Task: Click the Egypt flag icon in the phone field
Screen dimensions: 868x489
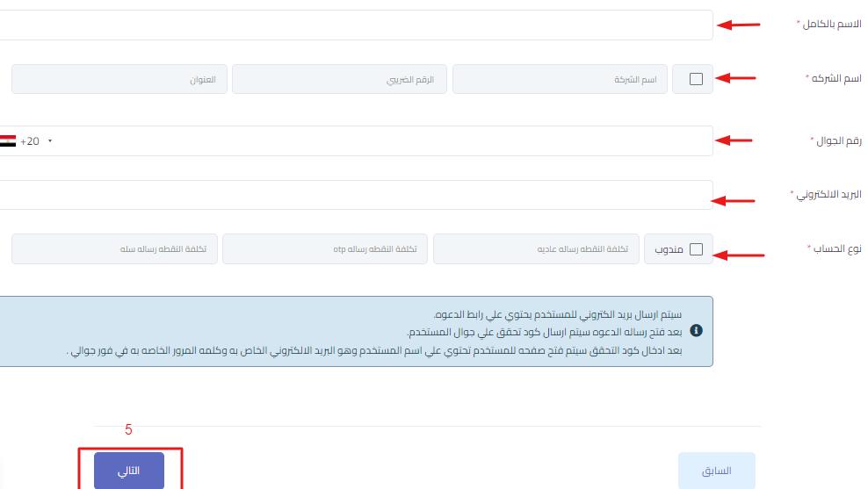Action: 7,141
